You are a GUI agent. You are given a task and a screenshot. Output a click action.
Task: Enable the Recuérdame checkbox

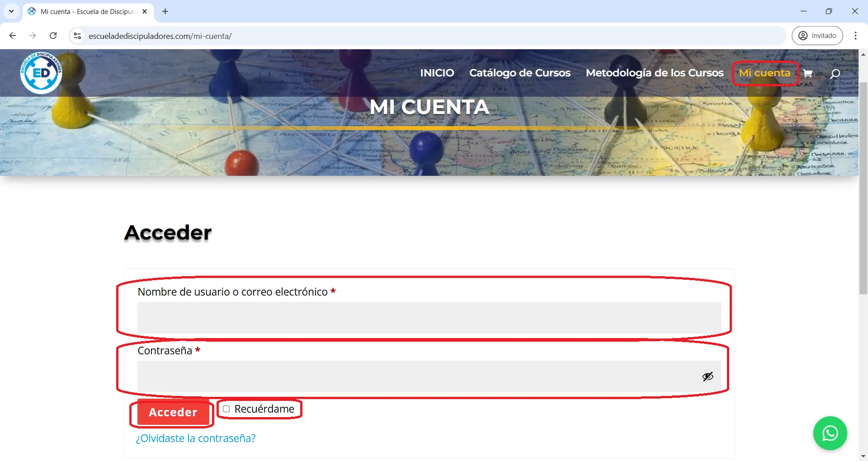pyautogui.click(x=226, y=409)
